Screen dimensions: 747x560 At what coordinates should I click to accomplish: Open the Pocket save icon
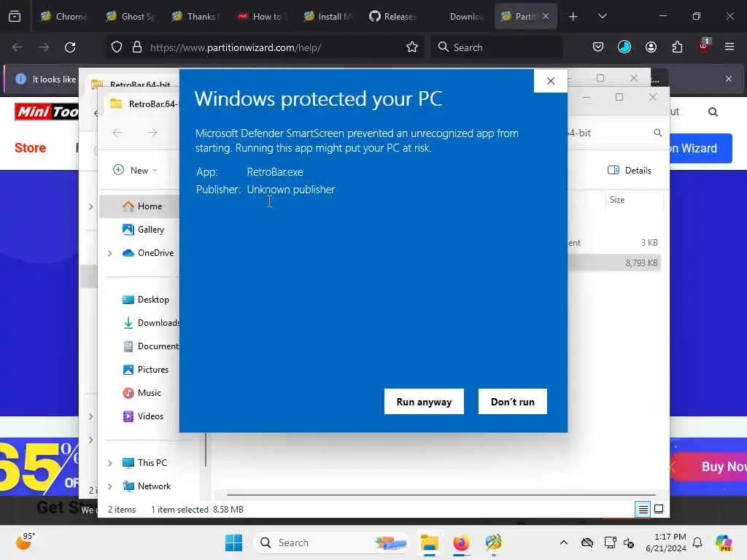pyautogui.click(x=598, y=47)
